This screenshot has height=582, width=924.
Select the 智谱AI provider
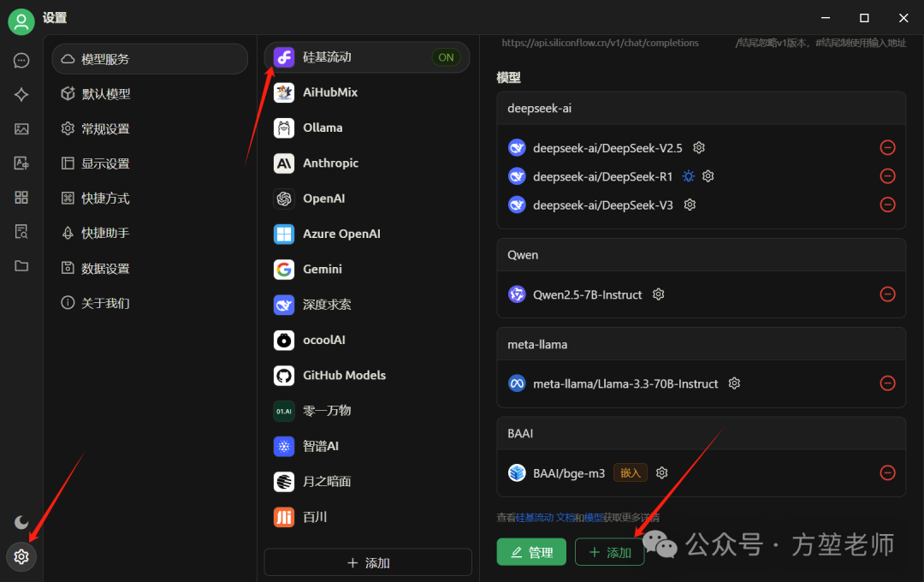pyautogui.click(x=367, y=447)
